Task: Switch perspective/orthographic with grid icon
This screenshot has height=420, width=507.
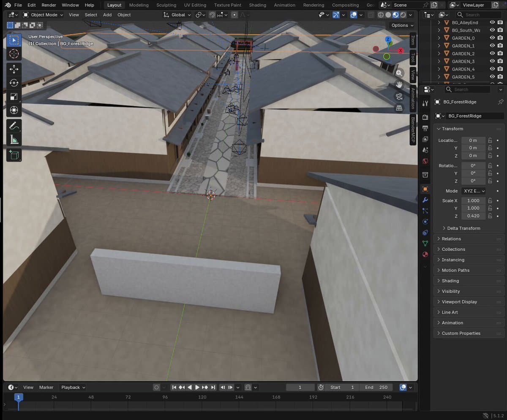Action: tap(399, 108)
